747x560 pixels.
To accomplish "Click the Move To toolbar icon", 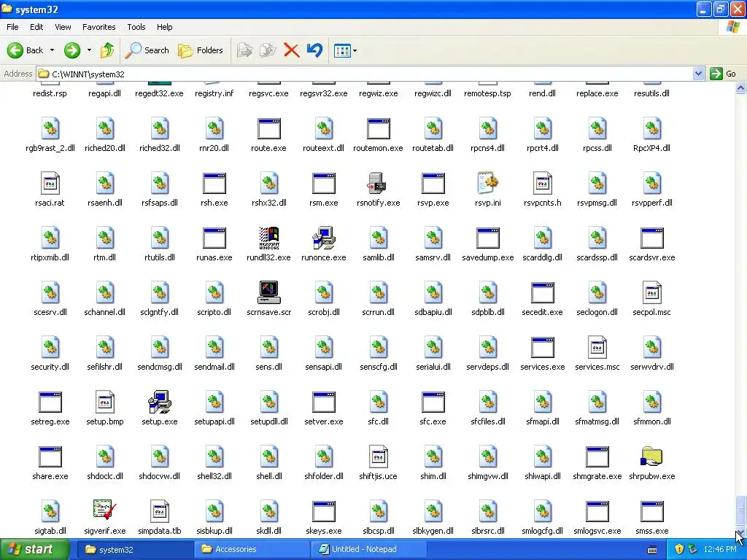I will [x=244, y=50].
